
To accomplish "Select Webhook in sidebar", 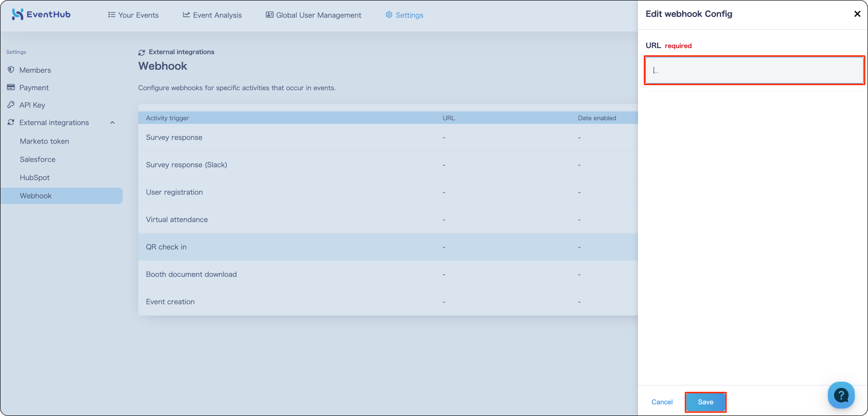I will pos(62,196).
